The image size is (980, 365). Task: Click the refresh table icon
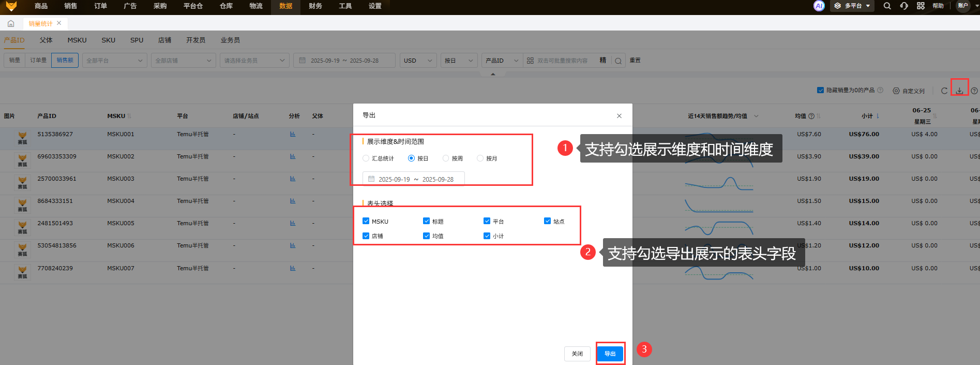pyautogui.click(x=944, y=91)
